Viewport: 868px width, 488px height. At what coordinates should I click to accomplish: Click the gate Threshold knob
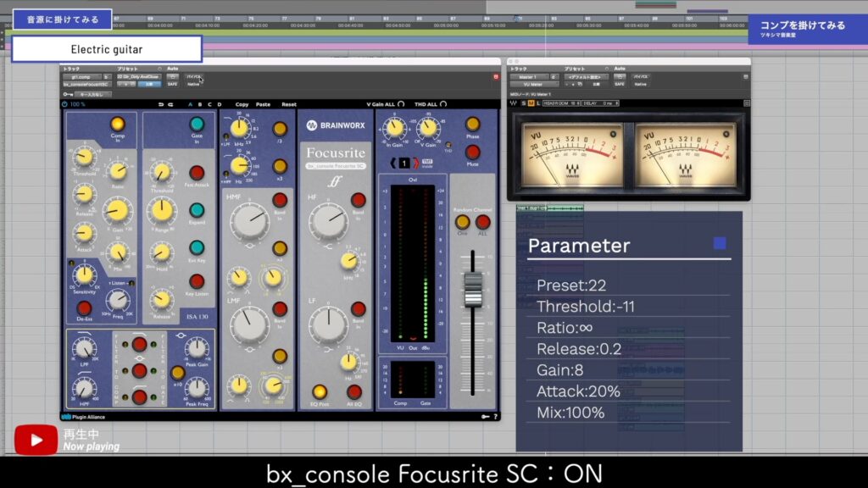[x=161, y=173]
